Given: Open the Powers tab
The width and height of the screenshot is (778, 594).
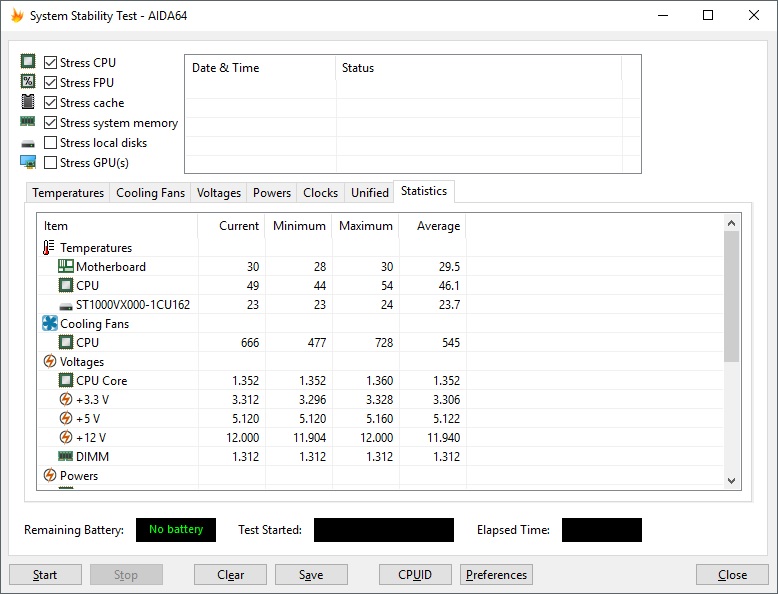Looking at the screenshot, I should pyautogui.click(x=272, y=193).
